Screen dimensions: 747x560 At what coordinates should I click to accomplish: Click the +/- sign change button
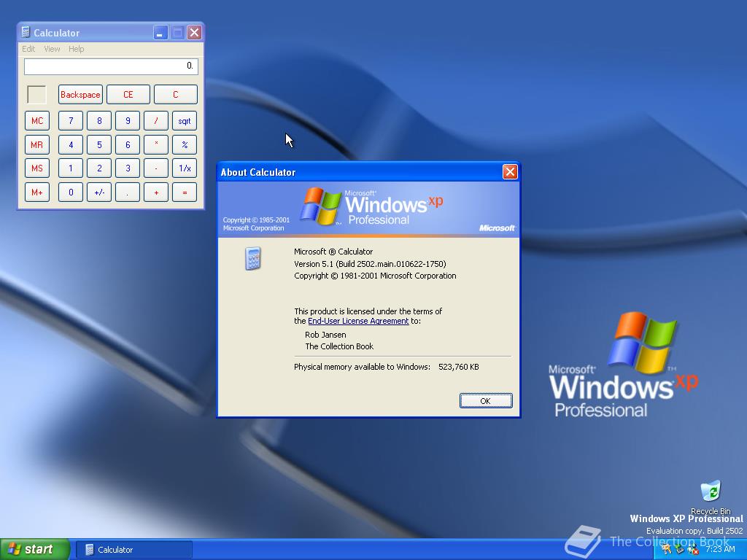[99, 192]
